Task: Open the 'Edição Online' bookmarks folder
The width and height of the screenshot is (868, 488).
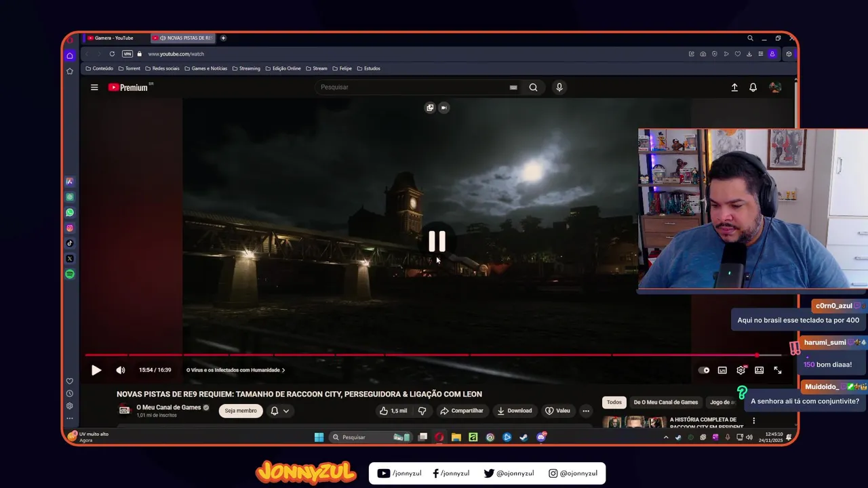Action: click(283, 68)
